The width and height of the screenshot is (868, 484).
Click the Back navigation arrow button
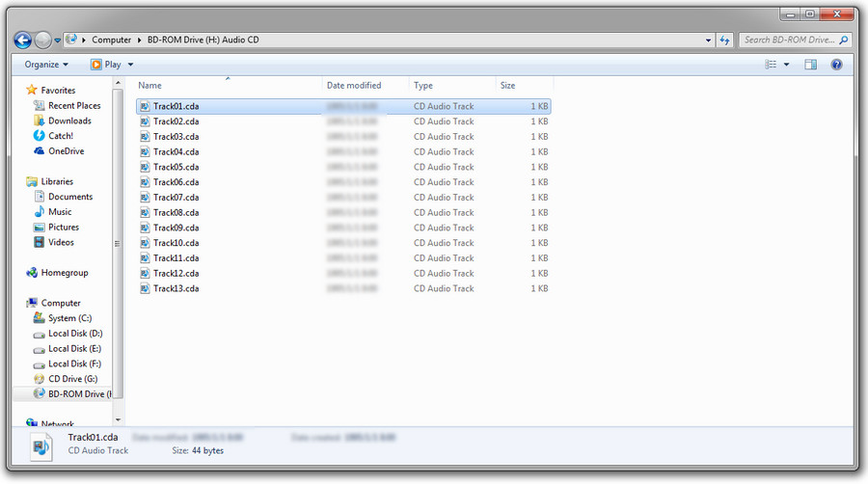23,40
